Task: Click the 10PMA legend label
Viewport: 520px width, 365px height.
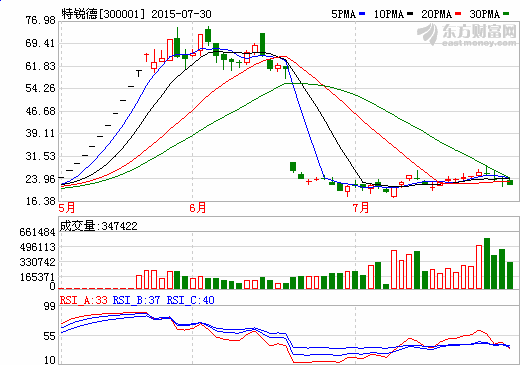Action: coord(389,14)
